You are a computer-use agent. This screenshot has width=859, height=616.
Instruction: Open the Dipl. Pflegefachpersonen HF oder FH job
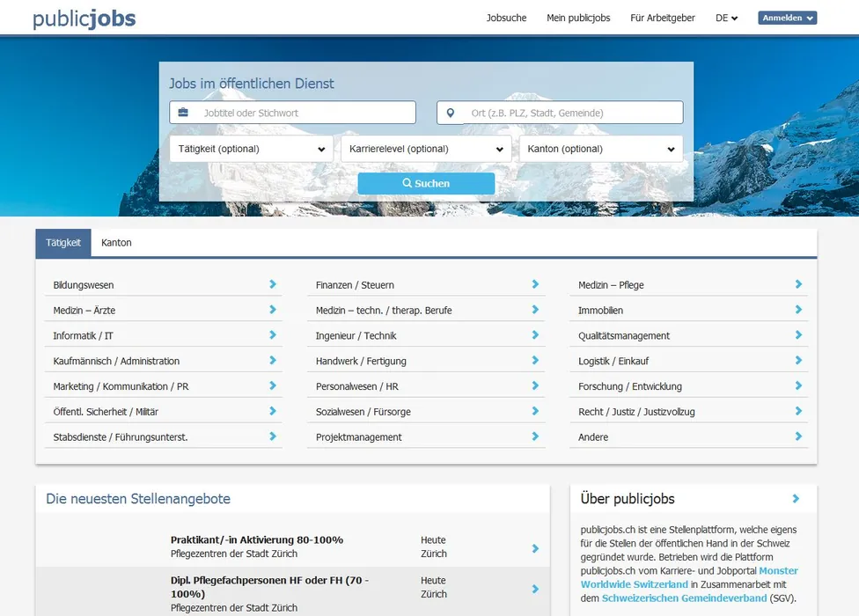point(269,587)
